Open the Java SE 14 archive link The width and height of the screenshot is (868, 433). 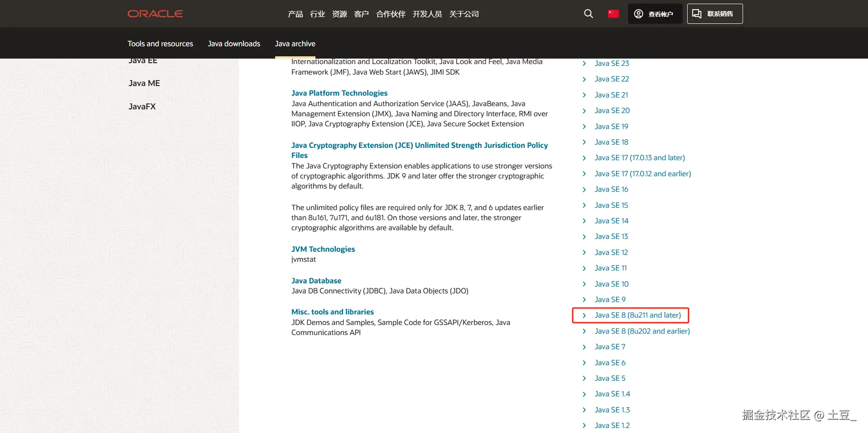(x=611, y=221)
